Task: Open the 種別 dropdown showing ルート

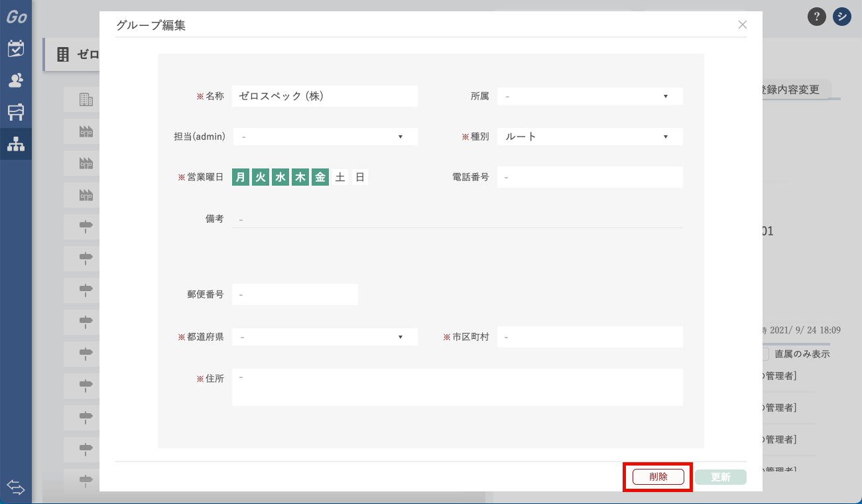Action: tap(590, 137)
